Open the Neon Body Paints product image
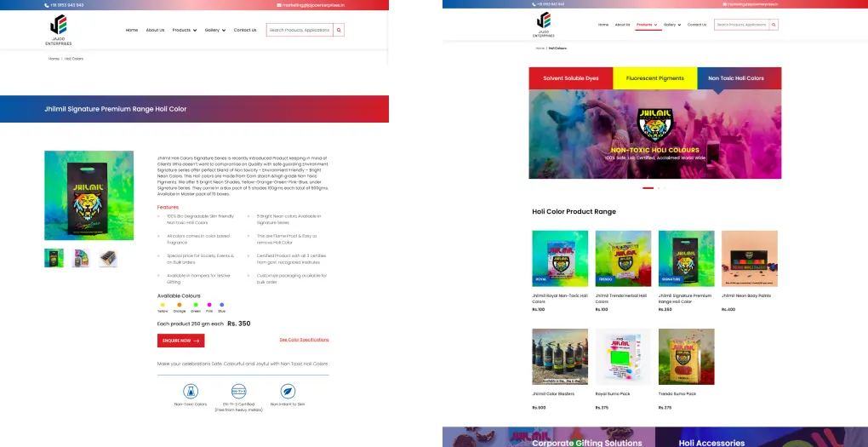The image size is (868, 447). tap(750, 259)
